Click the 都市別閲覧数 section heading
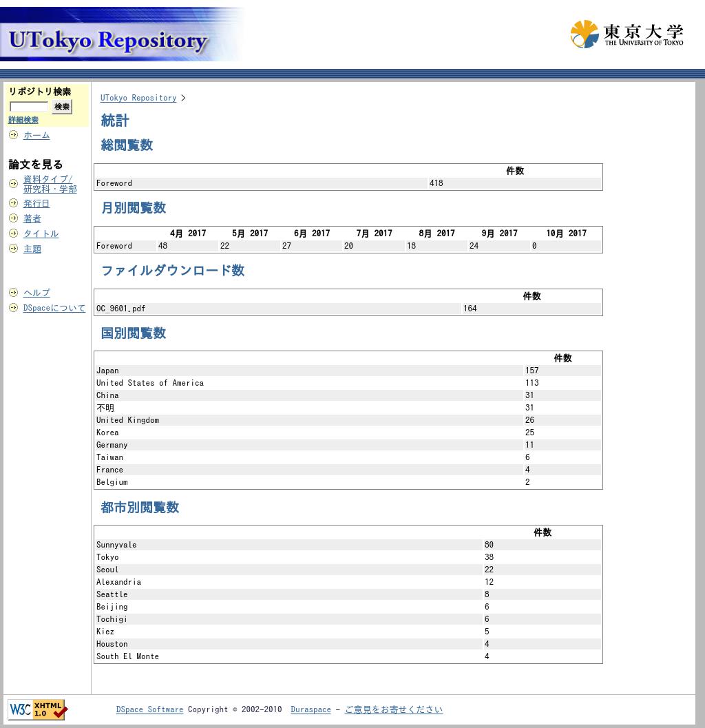 coord(140,507)
